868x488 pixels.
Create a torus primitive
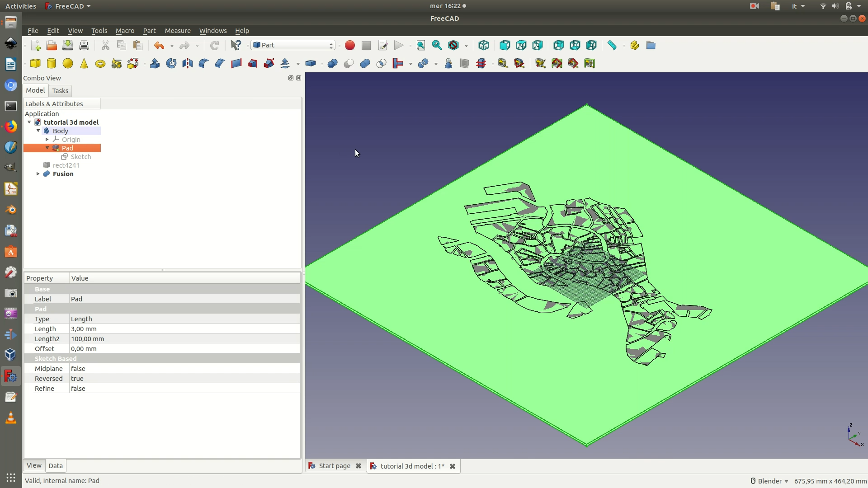click(x=100, y=64)
